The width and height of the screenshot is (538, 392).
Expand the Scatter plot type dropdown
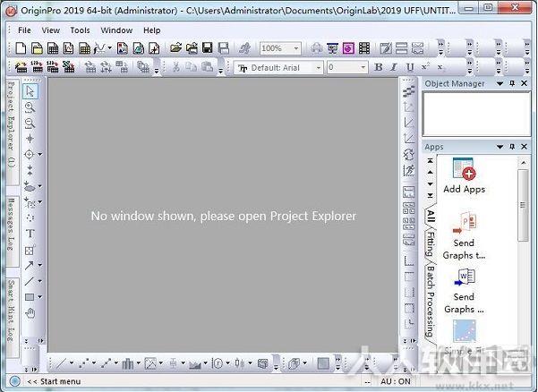tap(94, 362)
